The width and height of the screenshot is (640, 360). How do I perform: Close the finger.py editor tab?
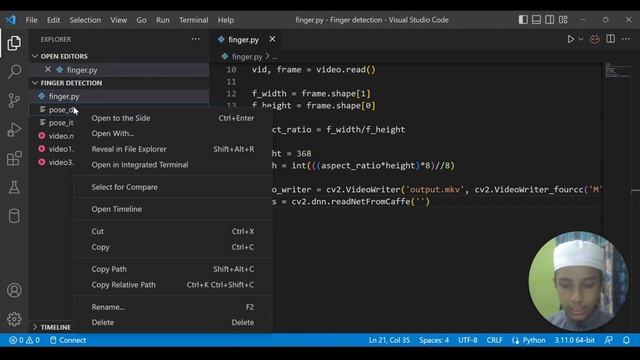coord(272,39)
